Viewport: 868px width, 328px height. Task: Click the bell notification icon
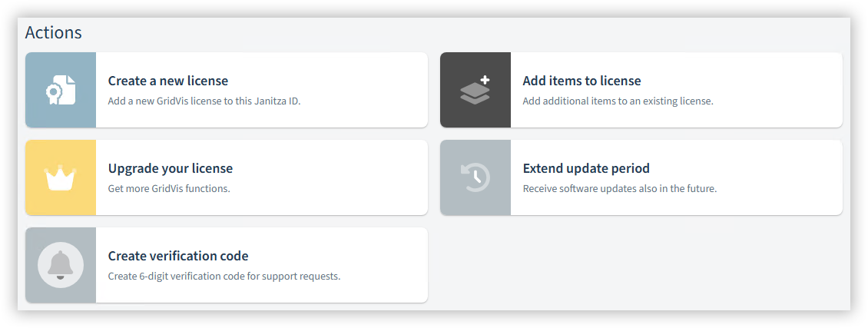point(61,265)
